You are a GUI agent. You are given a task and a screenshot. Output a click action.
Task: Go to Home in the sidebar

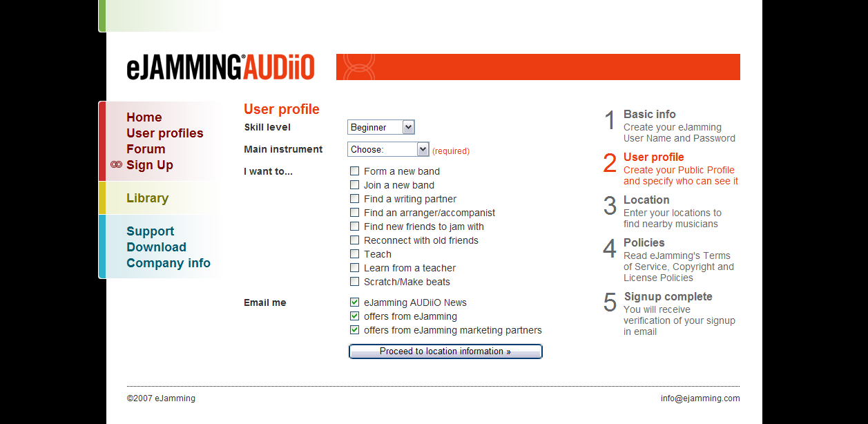coord(144,117)
